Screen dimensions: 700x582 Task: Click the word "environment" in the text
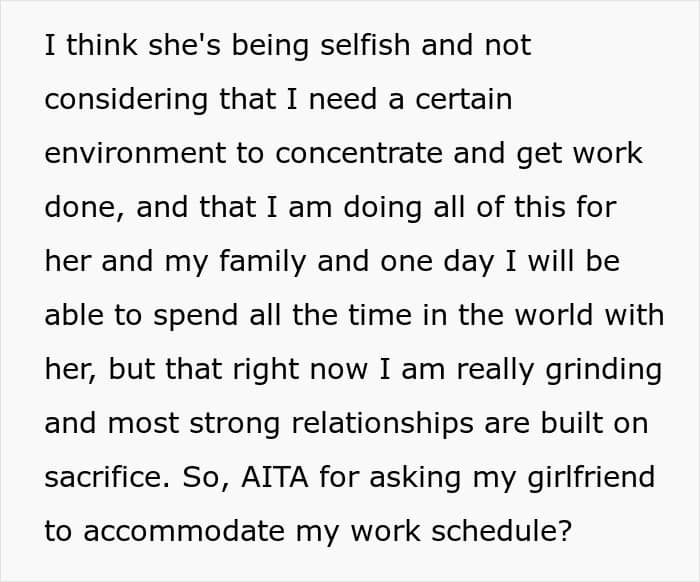(x=151, y=154)
